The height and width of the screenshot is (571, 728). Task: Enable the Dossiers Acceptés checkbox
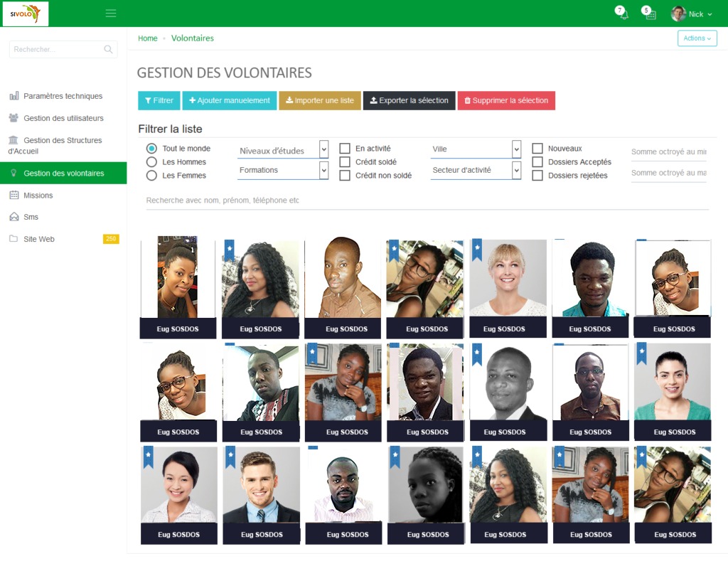tap(537, 162)
